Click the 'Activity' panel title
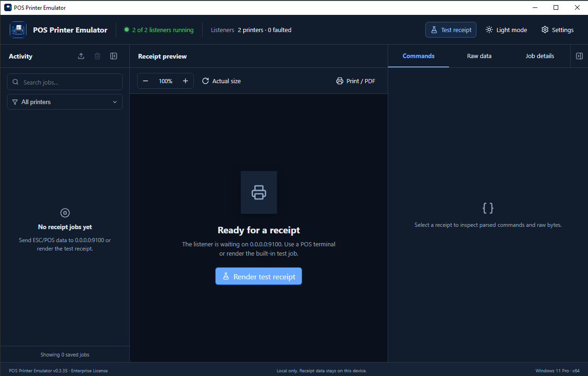The height and width of the screenshot is (376, 588). [x=20, y=56]
